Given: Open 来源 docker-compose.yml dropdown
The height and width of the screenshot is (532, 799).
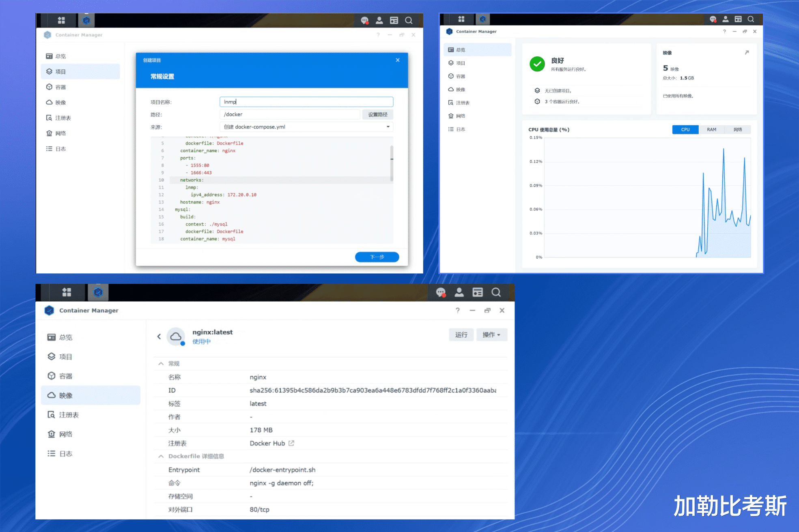Looking at the screenshot, I should pos(306,127).
